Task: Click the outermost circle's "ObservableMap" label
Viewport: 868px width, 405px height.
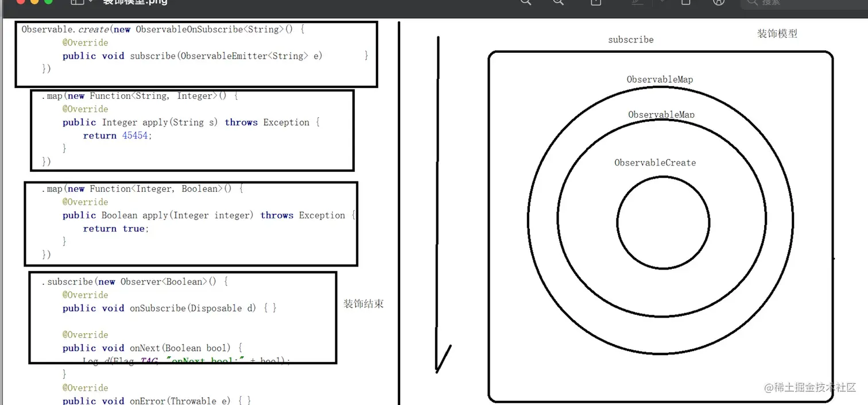Action: [x=660, y=79]
